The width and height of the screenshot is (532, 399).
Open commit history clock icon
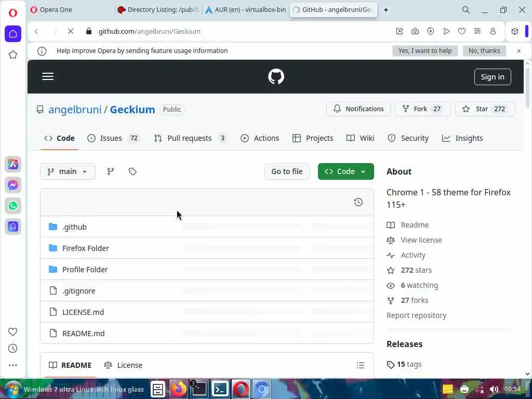pyautogui.click(x=358, y=202)
